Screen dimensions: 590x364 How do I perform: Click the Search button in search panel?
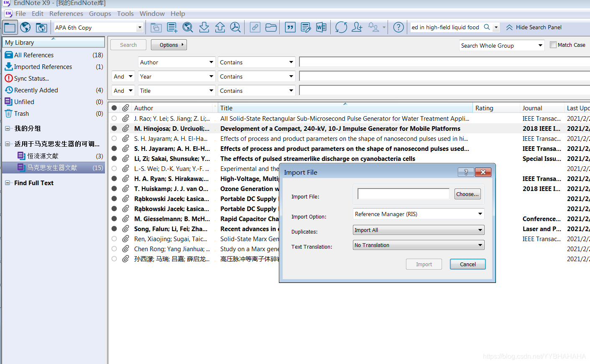[128, 45]
